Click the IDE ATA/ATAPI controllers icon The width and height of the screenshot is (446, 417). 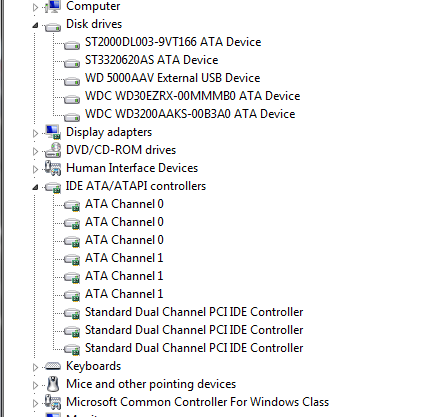pos(53,187)
